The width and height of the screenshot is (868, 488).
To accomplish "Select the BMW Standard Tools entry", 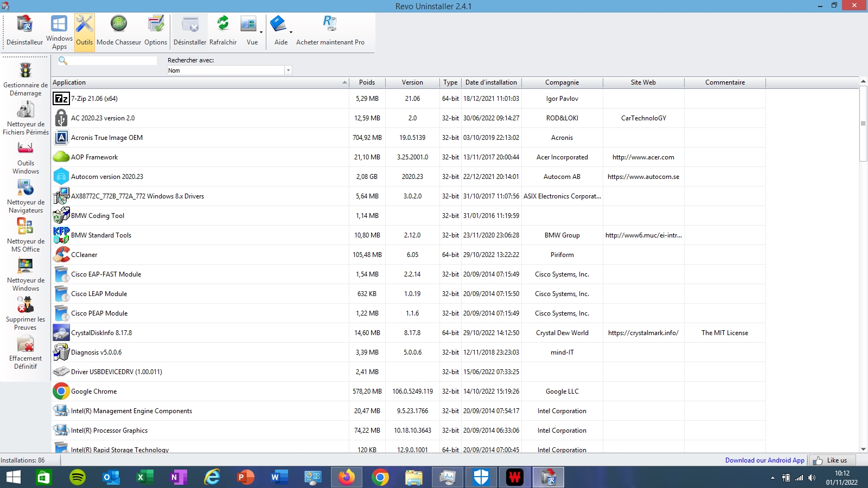I will (409, 235).
